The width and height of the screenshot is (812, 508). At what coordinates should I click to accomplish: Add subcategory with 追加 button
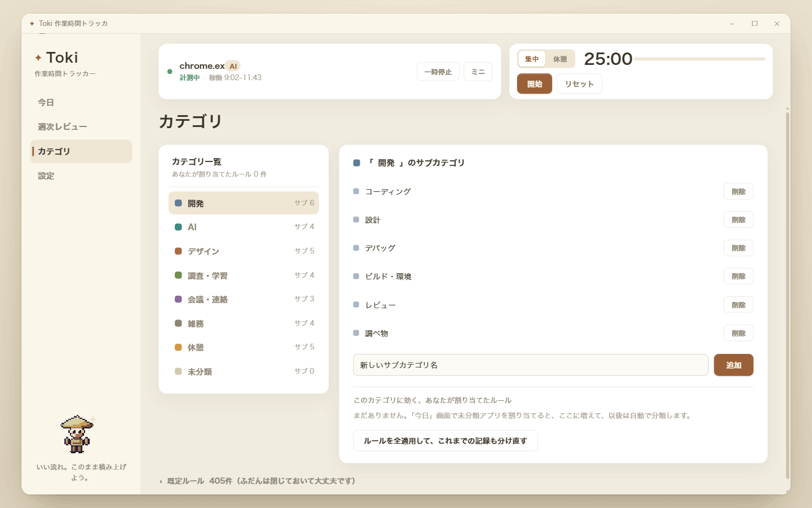[x=734, y=365]
